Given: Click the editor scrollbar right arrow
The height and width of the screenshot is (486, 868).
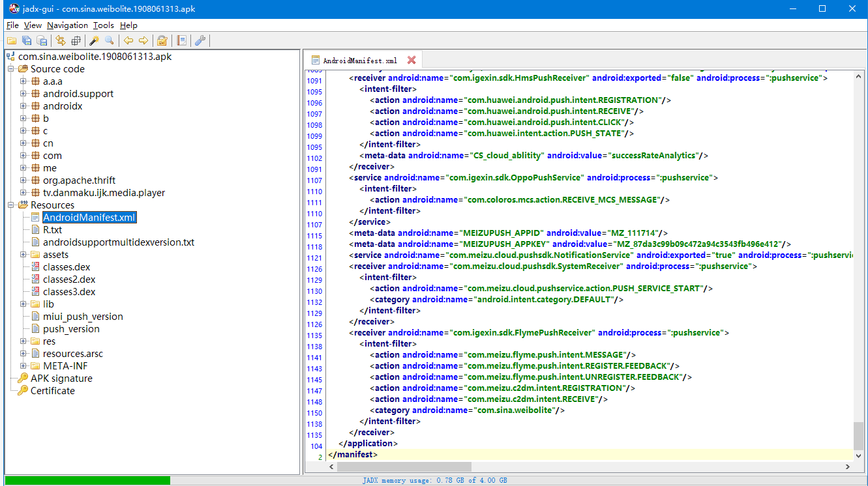Looking at the screenshot, I should pos(847,466).
